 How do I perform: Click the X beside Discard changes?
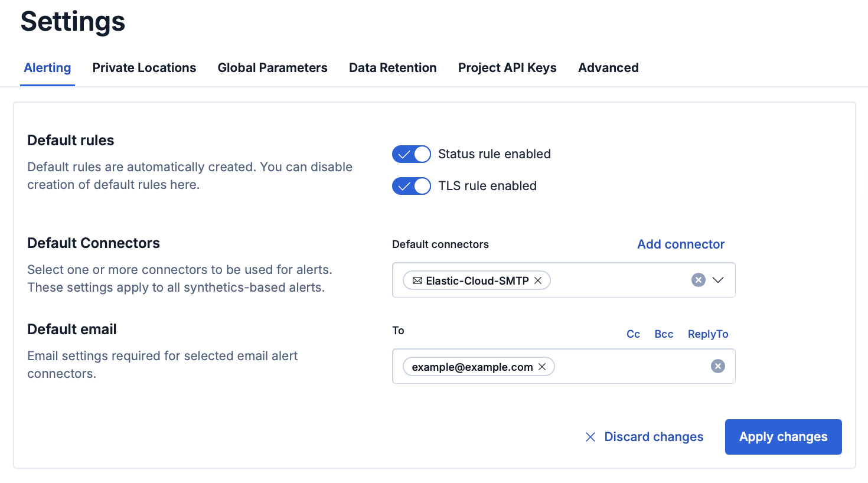pos(590,437)
